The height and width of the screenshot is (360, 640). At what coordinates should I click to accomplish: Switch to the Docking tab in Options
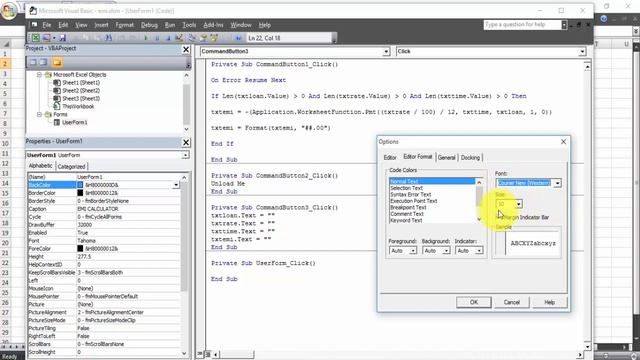coord(470,158)
